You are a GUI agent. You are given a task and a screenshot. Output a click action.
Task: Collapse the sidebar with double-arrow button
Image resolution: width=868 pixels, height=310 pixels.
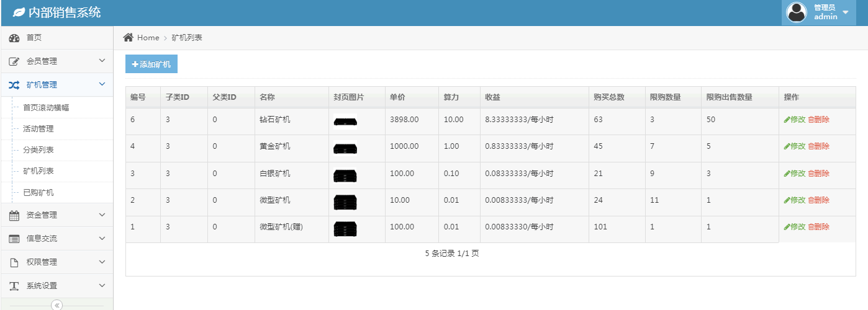(x=57, y=305)
